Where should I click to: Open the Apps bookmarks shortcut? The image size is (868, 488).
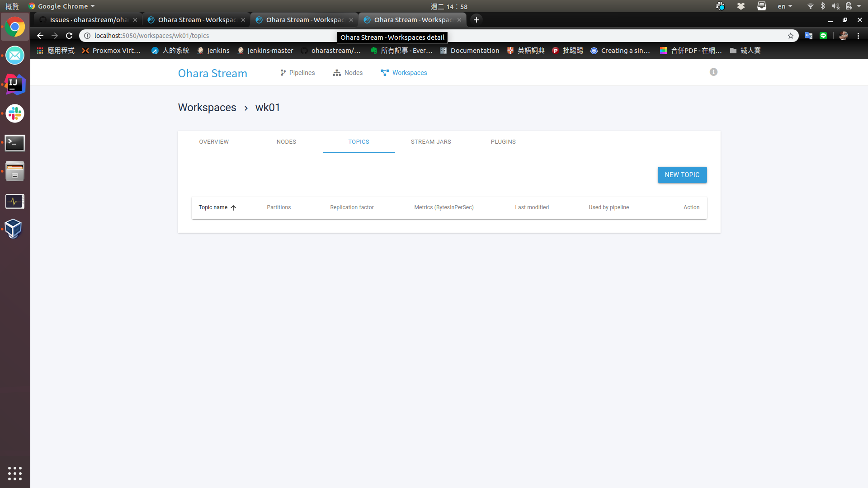tap(56, 51)
